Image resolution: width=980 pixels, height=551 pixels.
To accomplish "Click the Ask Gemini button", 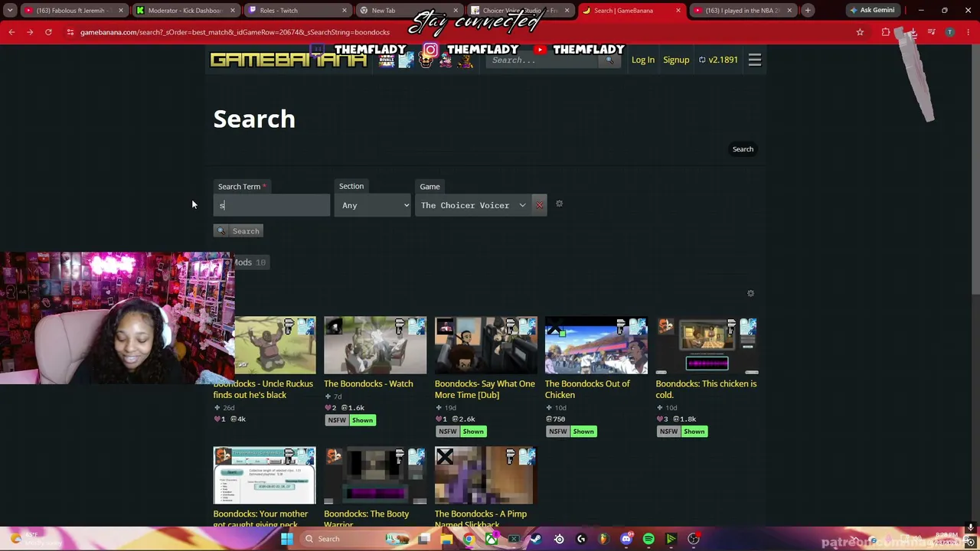I will pos(871,10).
